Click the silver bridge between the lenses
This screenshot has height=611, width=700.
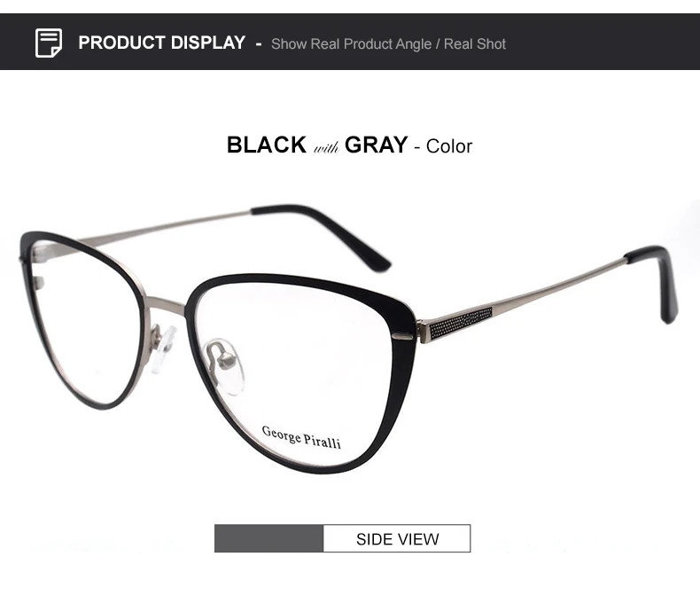[x=164, y=303]
